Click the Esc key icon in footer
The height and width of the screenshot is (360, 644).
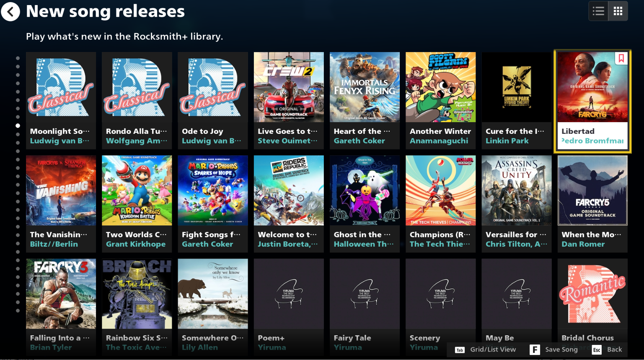tap(597, 350)
